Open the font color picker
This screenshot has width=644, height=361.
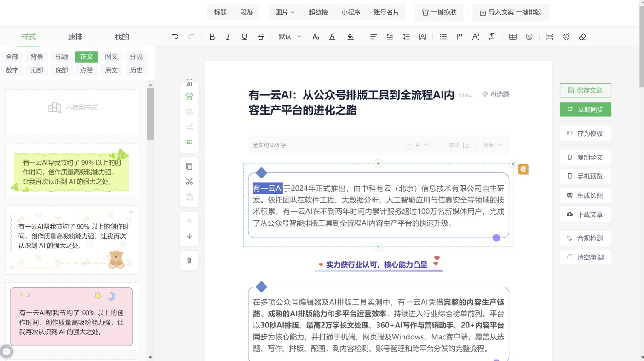(x=332, y=37)
